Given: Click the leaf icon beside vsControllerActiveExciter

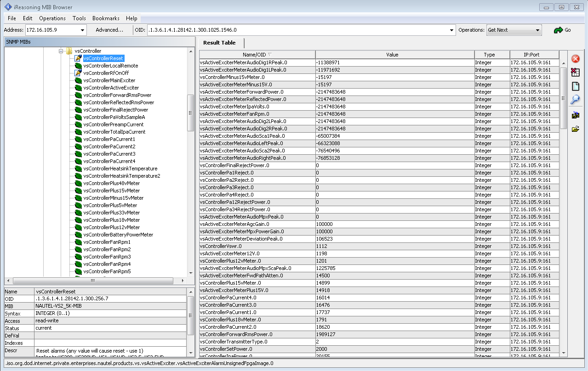Looking at the screenshot, I should 78,88.
